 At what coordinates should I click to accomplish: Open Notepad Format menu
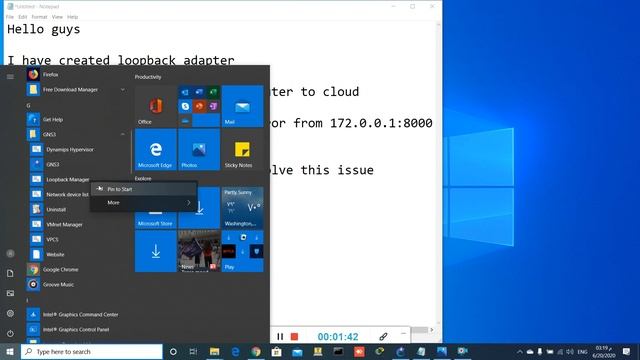(40, 17)
